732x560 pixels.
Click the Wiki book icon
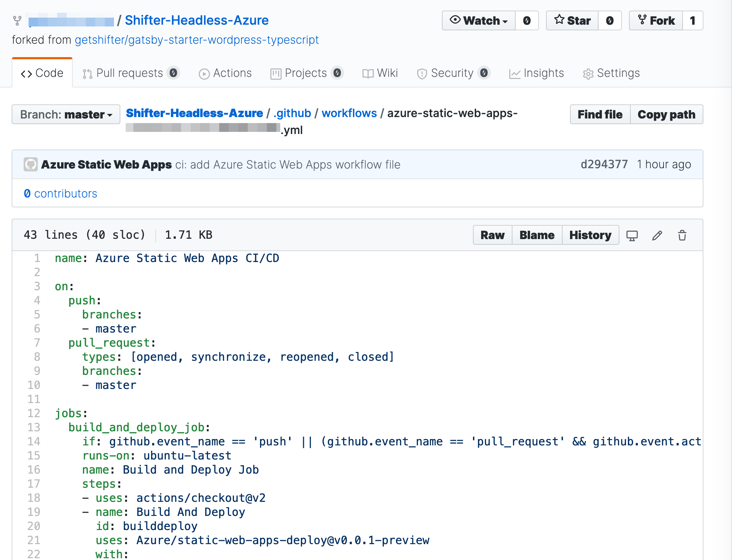point(368,74)
